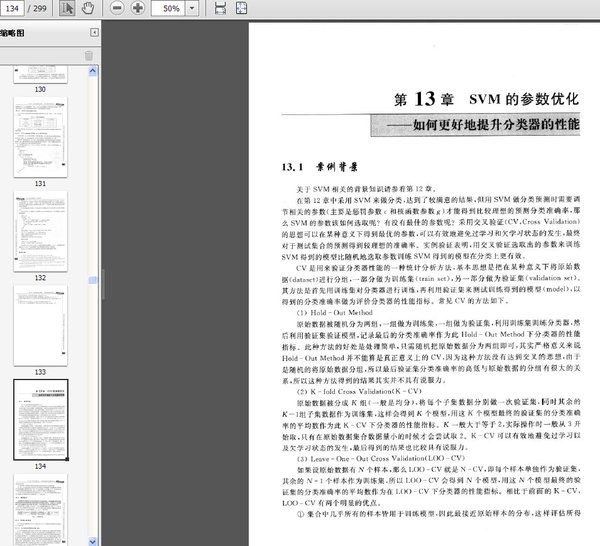Select the highlighted page 134 thumbnail
Screen dimensions: 600x546
click(x=41, y=420)
